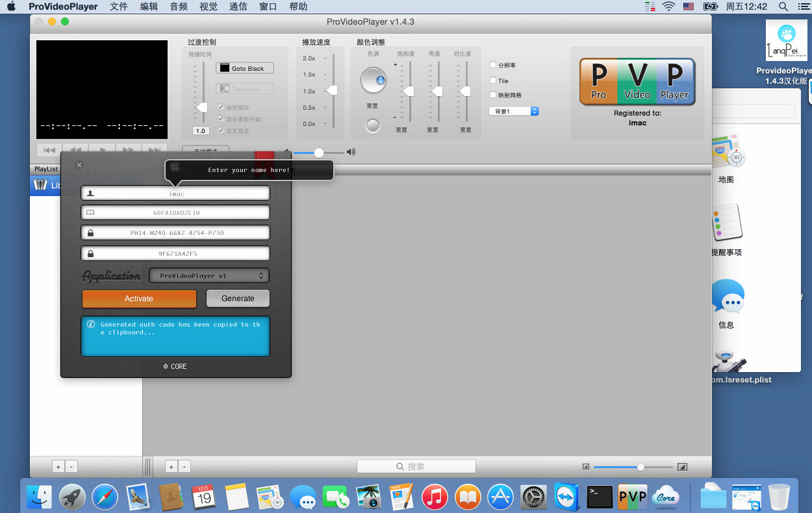Open iTunes in the dock
Screen dimensions: 812x513
pos(435,497)
